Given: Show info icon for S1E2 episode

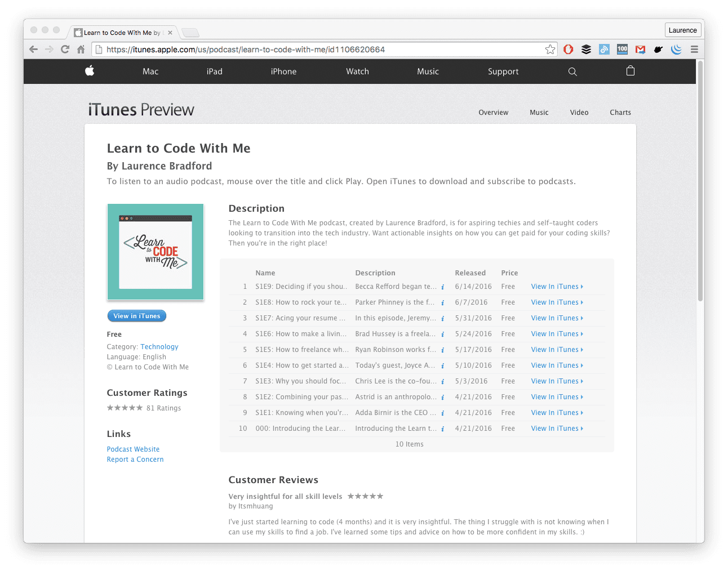Looking at the screenshot, I should click(x=442, y=398).
